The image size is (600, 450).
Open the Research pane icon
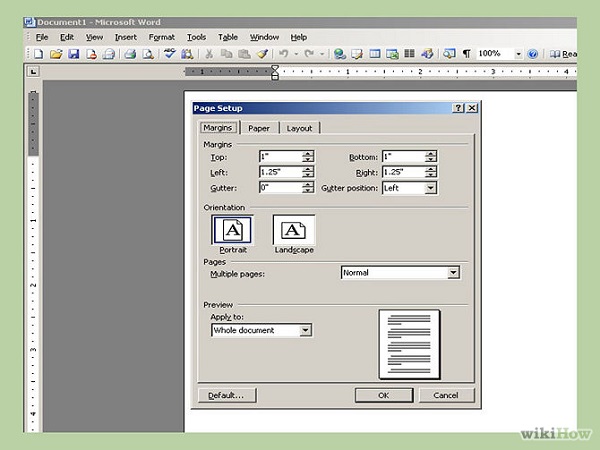(187, 54)
